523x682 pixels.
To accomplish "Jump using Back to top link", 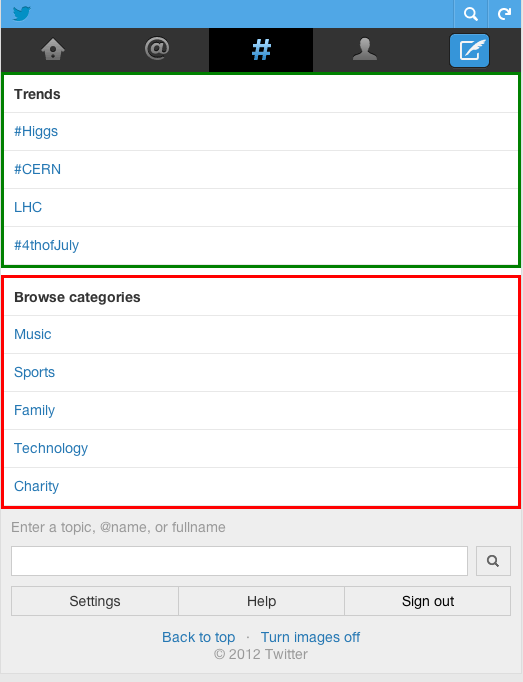I will (198, 637).
